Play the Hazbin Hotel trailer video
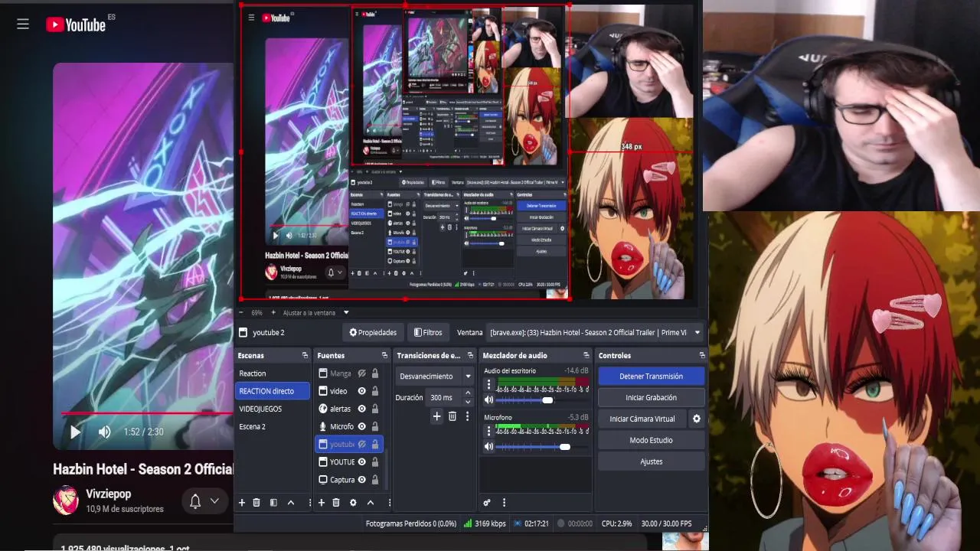 (x=75, y=432)
